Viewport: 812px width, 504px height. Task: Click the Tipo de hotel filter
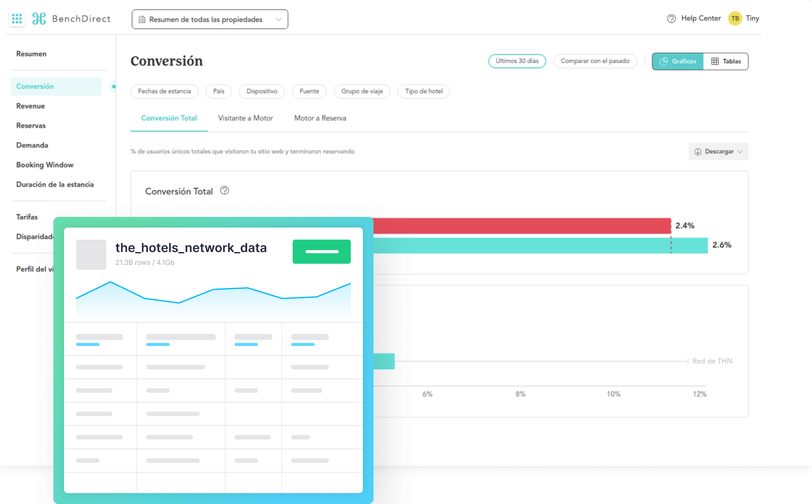point(424,91)
